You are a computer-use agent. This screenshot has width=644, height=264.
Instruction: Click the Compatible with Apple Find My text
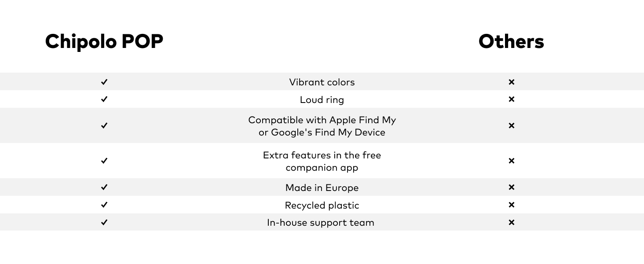[322, 120]
